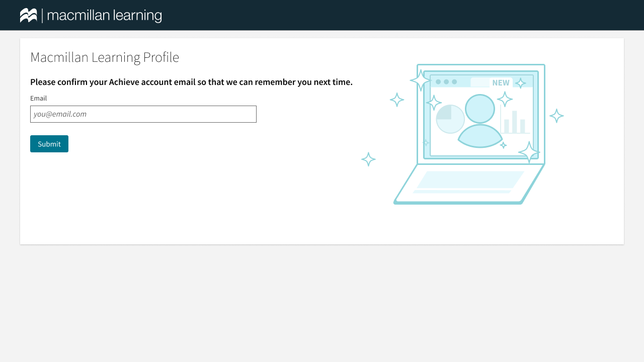Click the three window dots in illustration
The image size is (644, 362).
coord(446,82)
